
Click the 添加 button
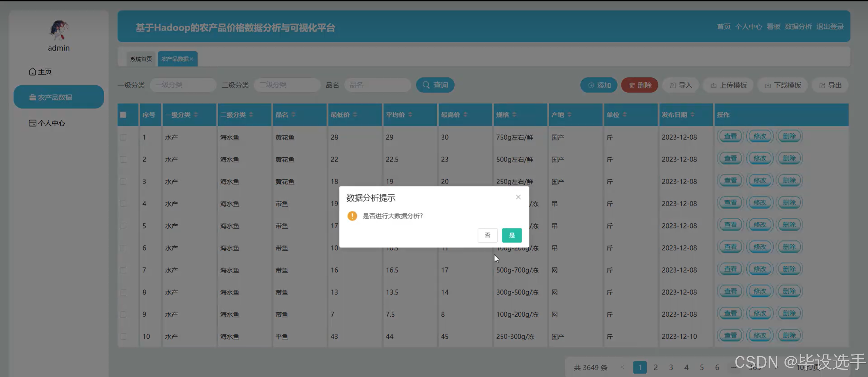tap(599, 85)
